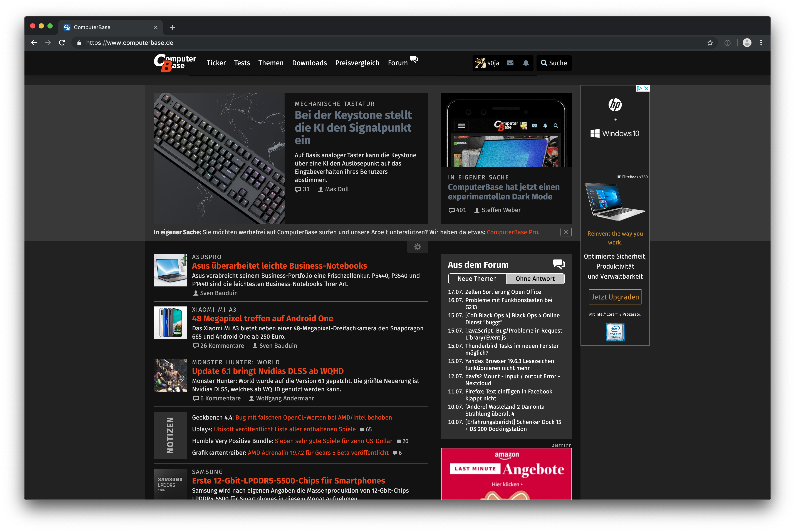The width and height of the screenshot is (795, 532).
Task: Click the forum speech bubbles icon in navigation
Action: tap(414, 60)
